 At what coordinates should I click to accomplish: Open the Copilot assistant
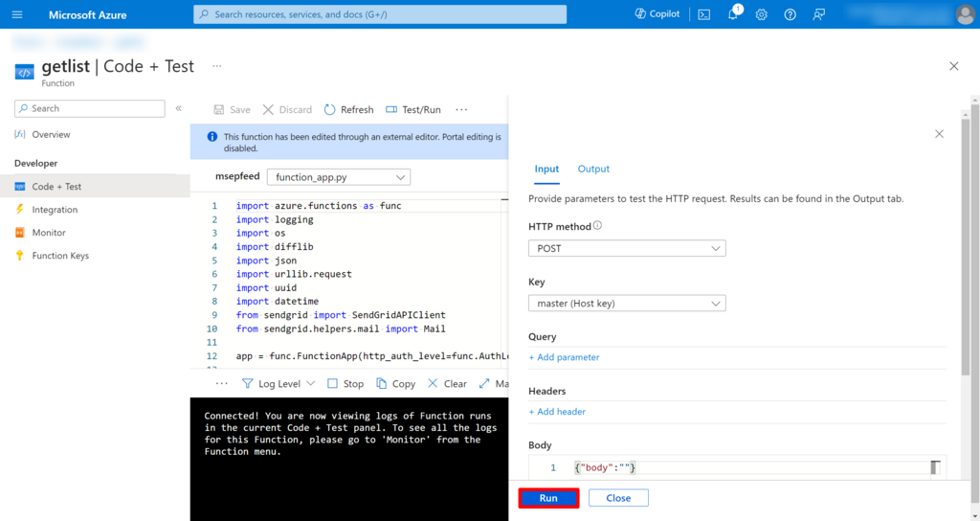tap(657, 13)
